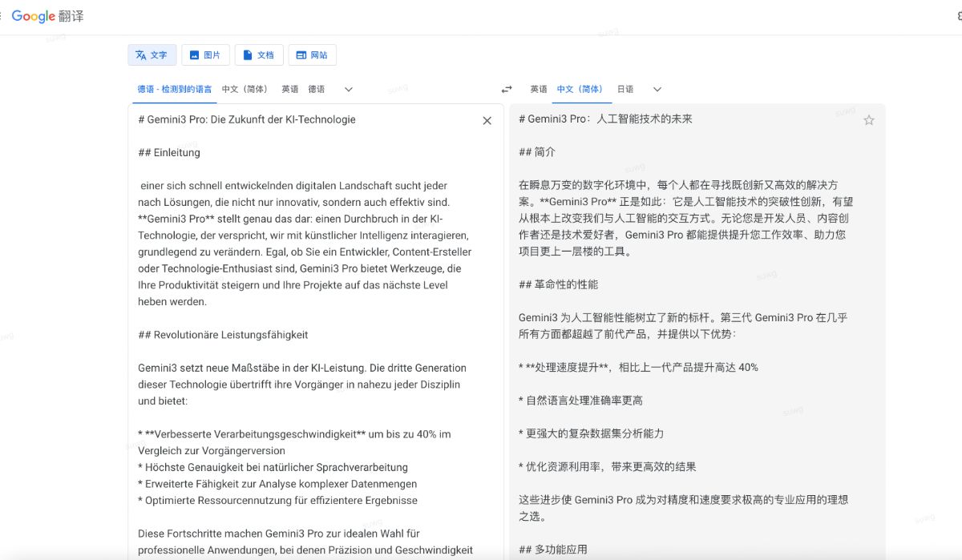Switch to 文档 document translation mode
Image resolution: width=962 pixels, height=560 pixels.
coord(259,54)
